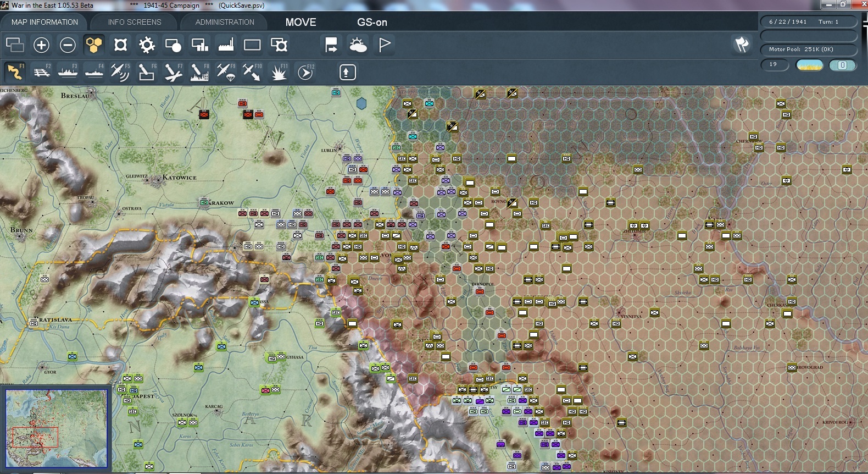Click the Szolnok town label
This screenshot has height=474, width=868.
tap(182, 415)
